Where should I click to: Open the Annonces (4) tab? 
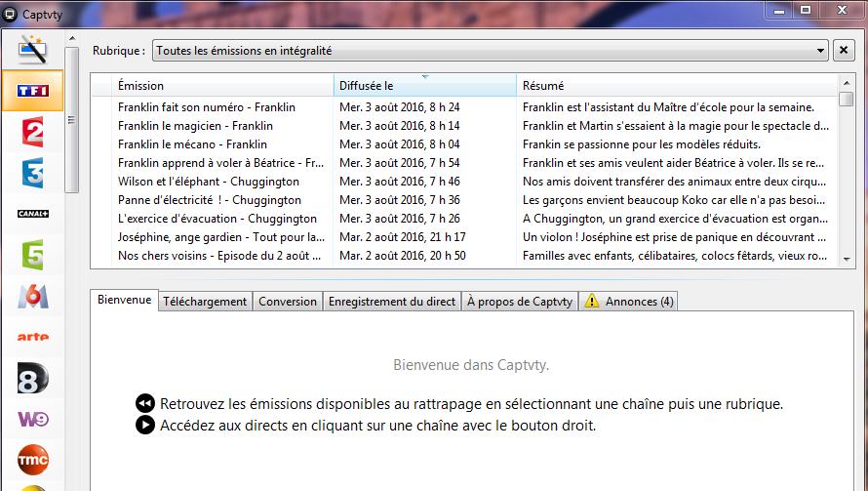tap(628, 302)
